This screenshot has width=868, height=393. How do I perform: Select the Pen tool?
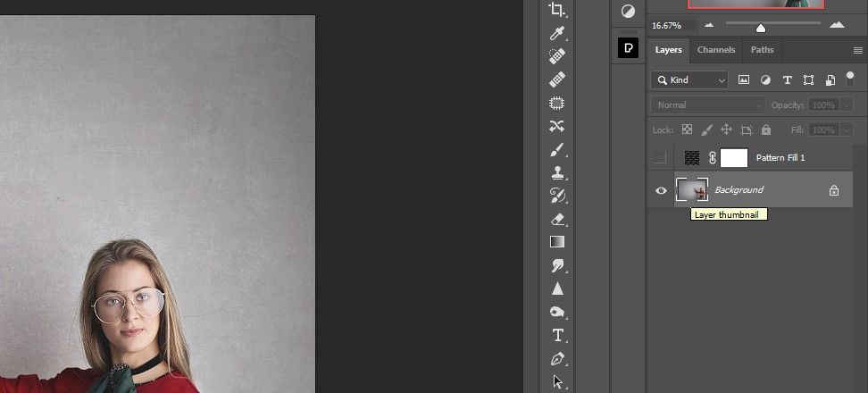[x=557, y=359]
